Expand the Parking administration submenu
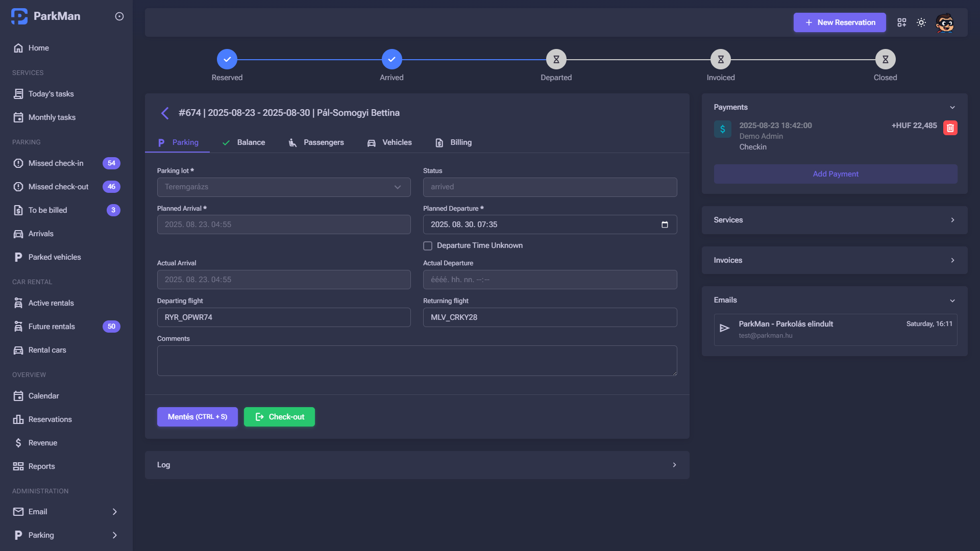 point(115,535)
